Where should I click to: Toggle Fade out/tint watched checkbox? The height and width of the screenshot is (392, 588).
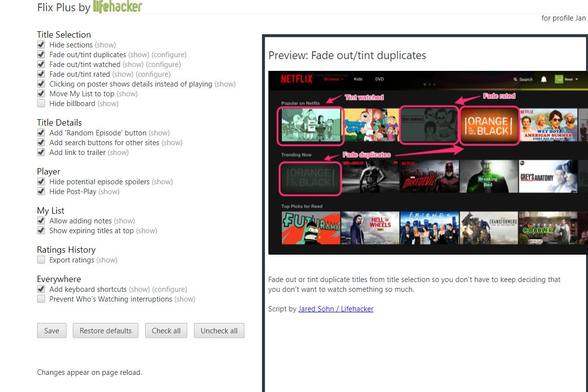coord(41,64)
